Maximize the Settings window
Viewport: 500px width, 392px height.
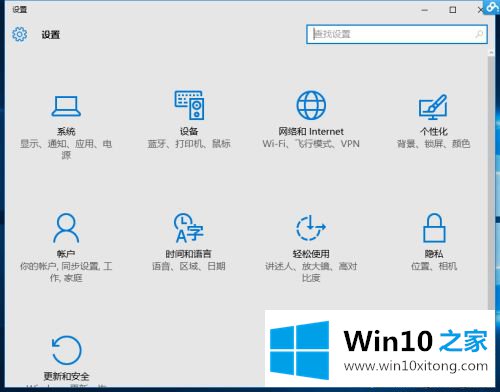tap(453, 10)
